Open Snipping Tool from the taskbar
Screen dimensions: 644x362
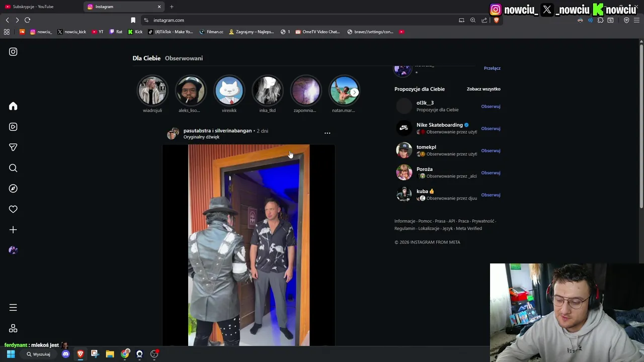tap(95, 354)
